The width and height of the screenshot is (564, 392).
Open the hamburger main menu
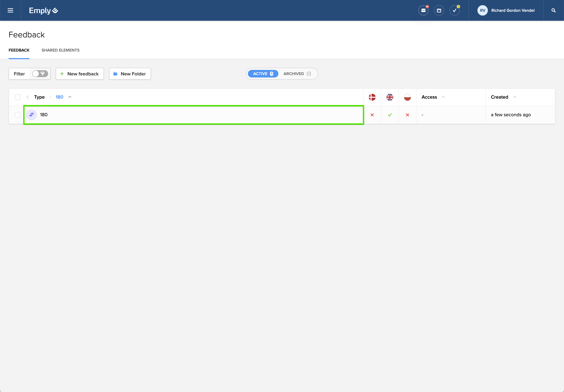[10, 10]
